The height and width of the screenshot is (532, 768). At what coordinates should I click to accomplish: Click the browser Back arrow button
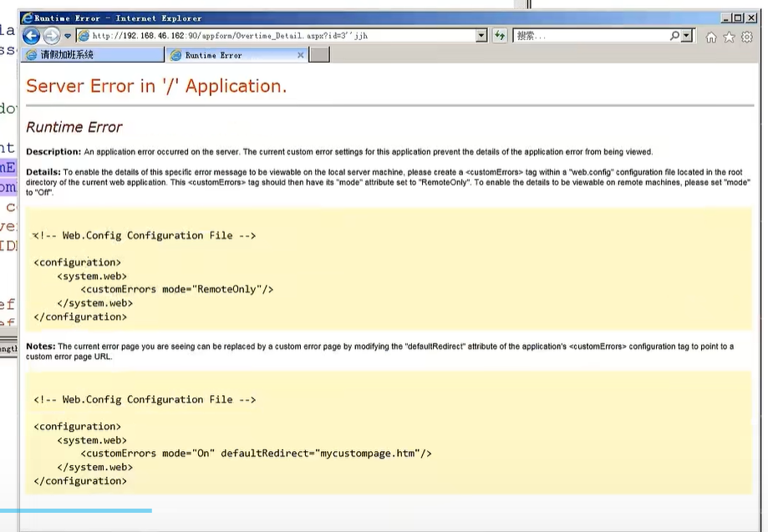tap(31, 36)
